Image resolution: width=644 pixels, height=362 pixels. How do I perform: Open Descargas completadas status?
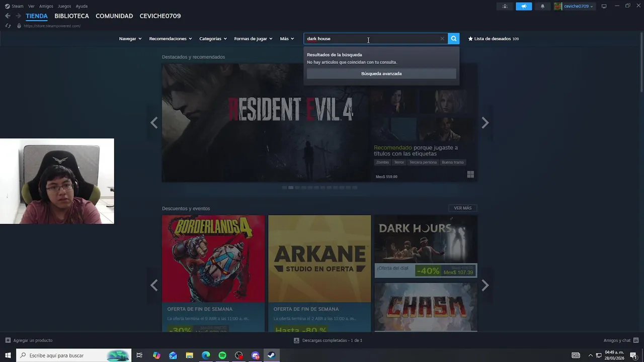tap(328, 340)
